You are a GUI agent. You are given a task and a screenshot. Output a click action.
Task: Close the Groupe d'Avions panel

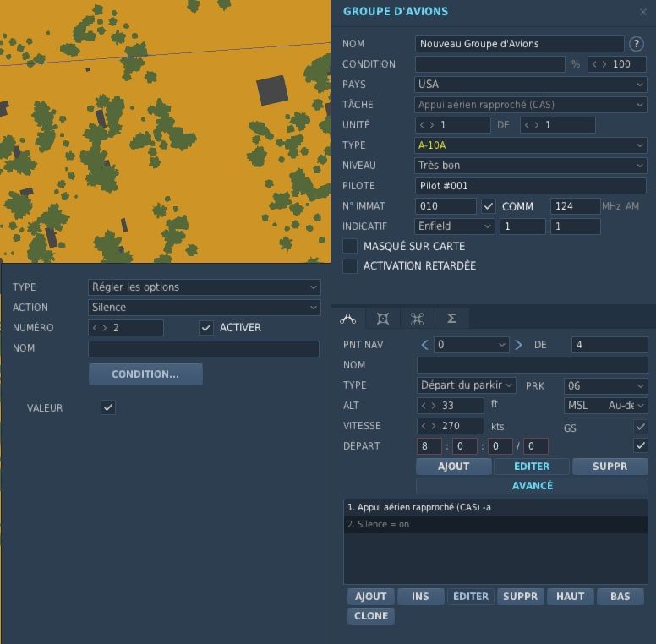pyautogui.click(x=643, y=12)
